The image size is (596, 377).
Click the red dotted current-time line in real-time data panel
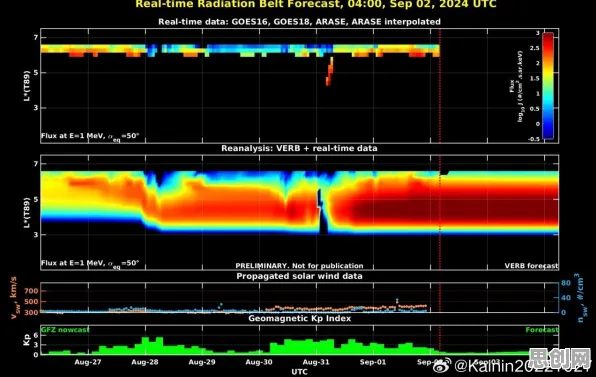pyautogui.click(x=440, y=86)
